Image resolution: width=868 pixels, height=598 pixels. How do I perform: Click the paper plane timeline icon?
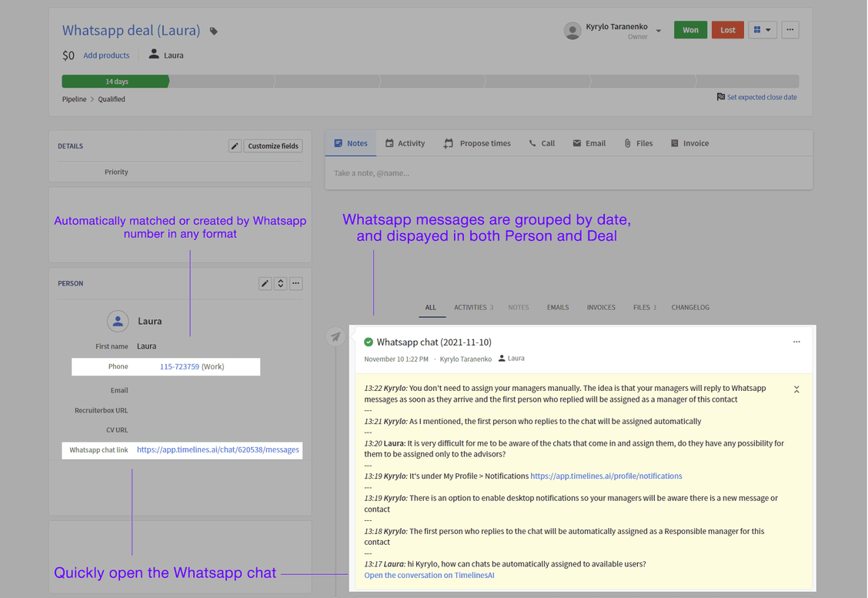coord(336,336)
